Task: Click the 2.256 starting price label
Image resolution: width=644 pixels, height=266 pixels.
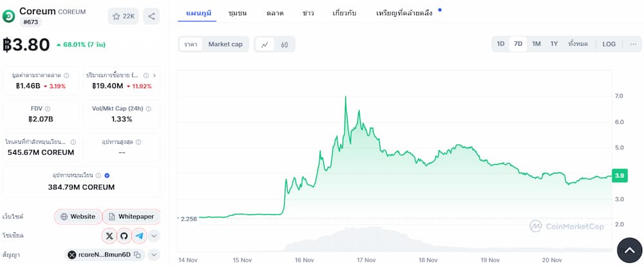Action: coord(189,219)
